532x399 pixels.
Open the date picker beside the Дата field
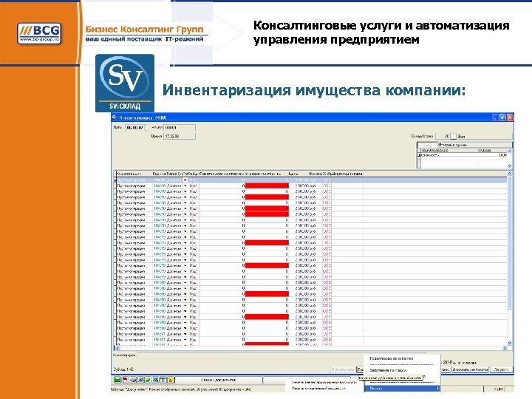click(146, 128)
